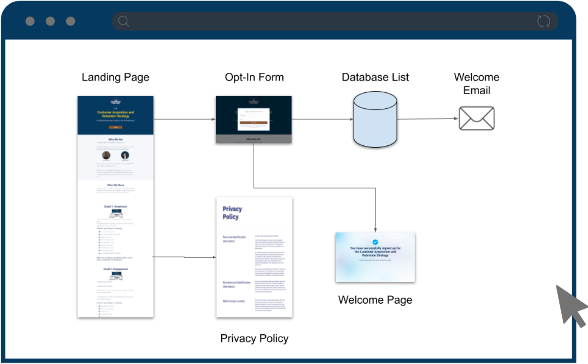Click the "Privacy Policy" heading inside the document
Image resolution: width=588 pixels, height=364 pixels.
[x=232, y=213]
